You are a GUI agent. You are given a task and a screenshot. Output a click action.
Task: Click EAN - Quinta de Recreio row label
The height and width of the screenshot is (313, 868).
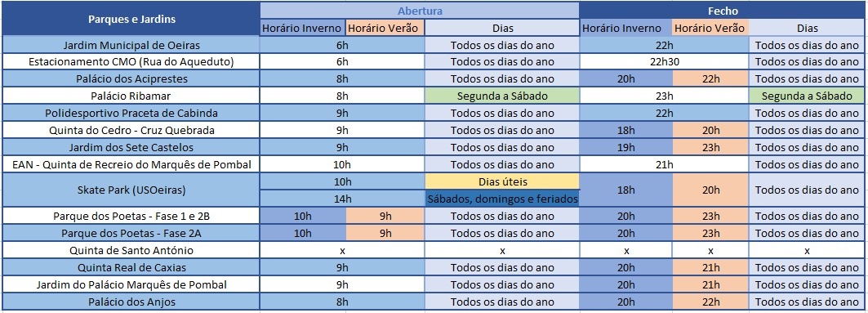(x=131, y=164)
